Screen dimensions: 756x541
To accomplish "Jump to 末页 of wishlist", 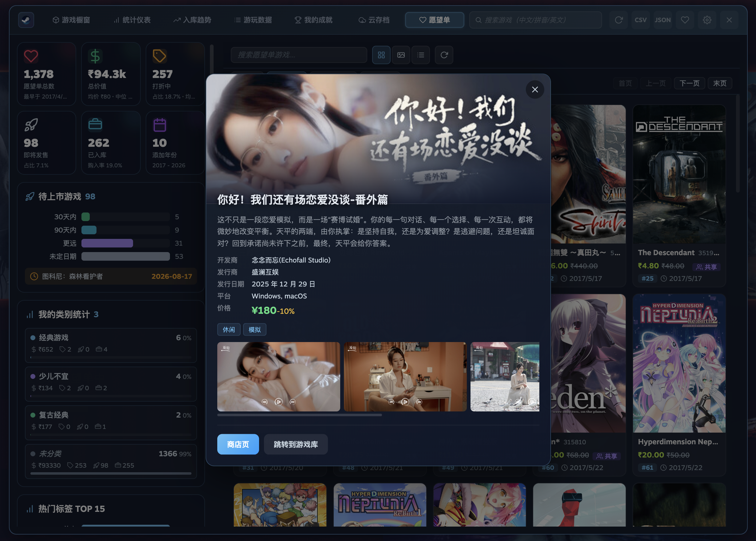I will (x=720, y=83).
